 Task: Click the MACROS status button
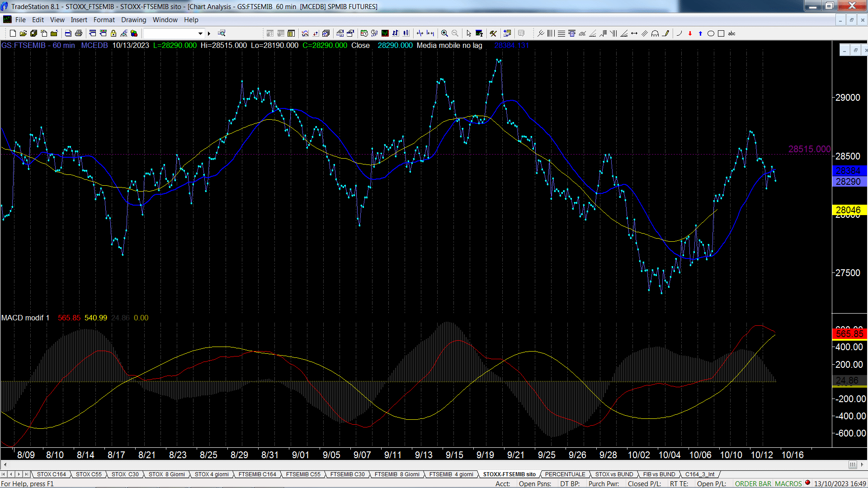[x=788, y=484]
